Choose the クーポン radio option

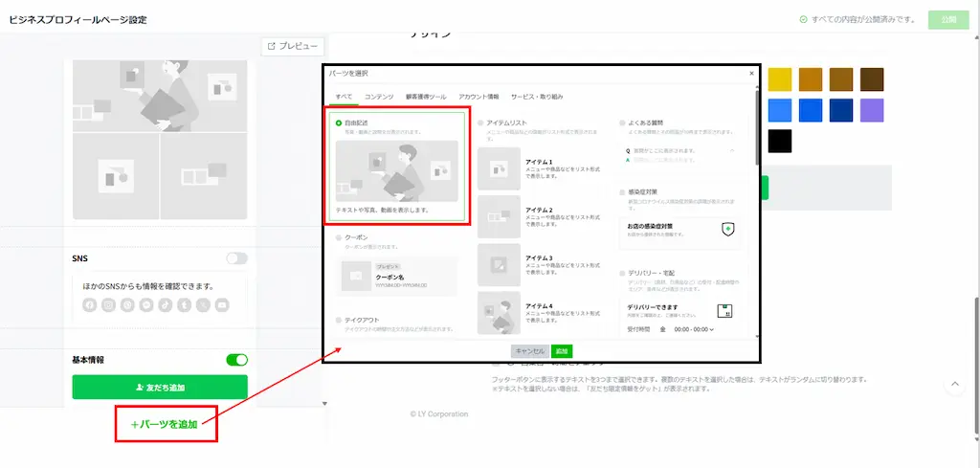pos(339,236)
